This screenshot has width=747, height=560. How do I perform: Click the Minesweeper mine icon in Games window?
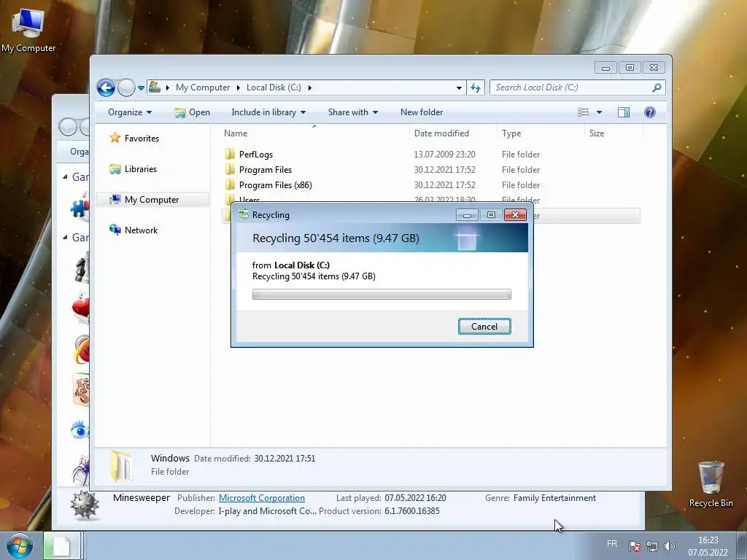click(85, 505)
